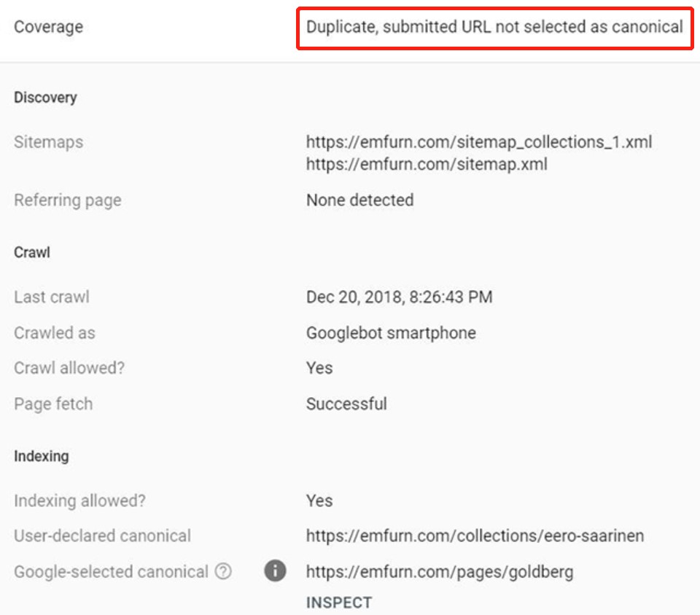Click the 'Successful' page fetch value
This screenshot has width=700, height=615.
346,404
